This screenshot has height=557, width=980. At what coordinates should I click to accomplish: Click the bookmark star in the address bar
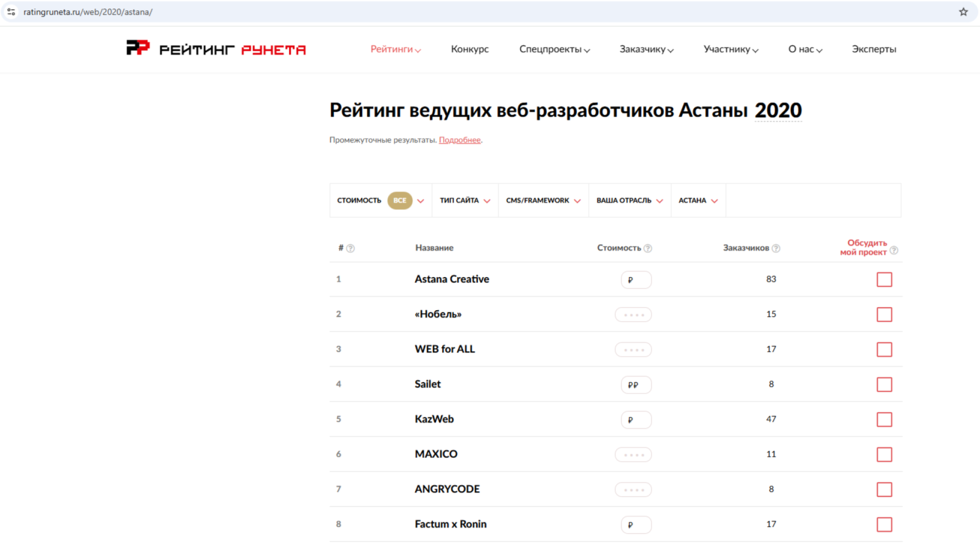coord(964,11)
